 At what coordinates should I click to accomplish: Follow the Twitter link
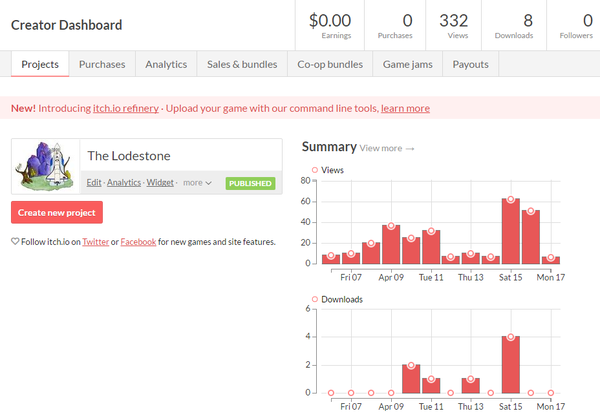(x=96, y=242)
